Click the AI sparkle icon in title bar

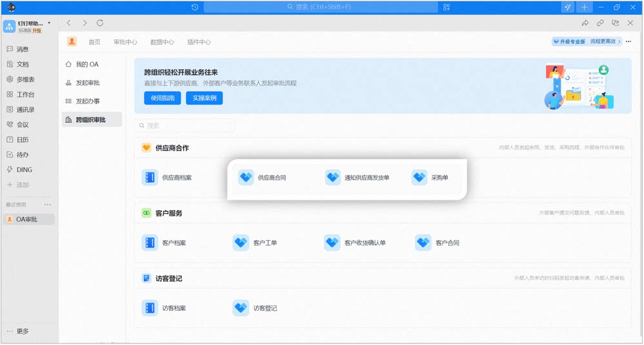(x=567, y=7)
